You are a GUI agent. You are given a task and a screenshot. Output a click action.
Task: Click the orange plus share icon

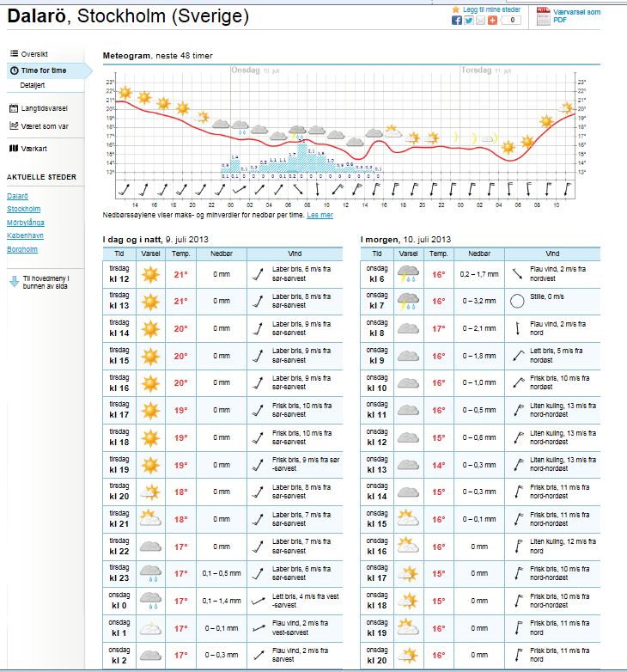pyautogui.click(x=492, y=21)
